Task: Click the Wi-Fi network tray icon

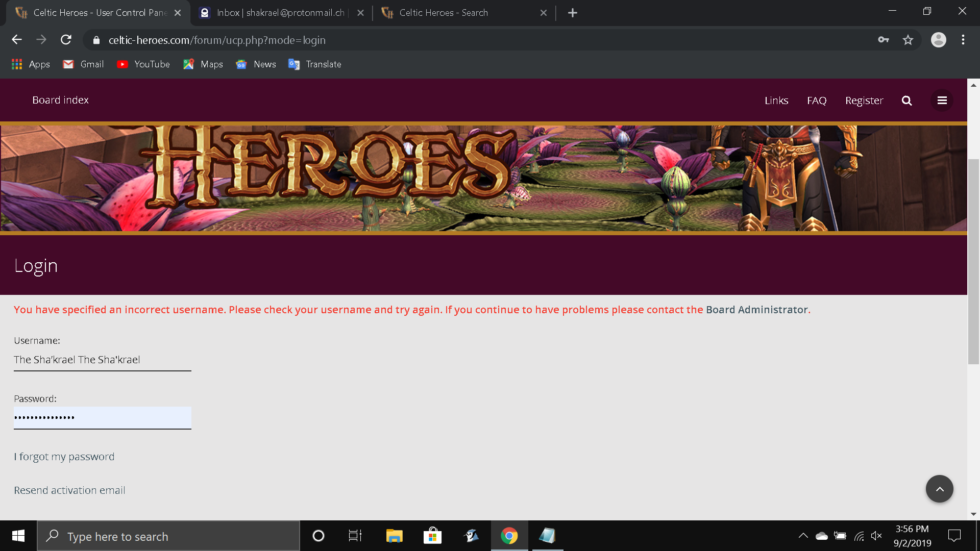Action: [859, 536]
